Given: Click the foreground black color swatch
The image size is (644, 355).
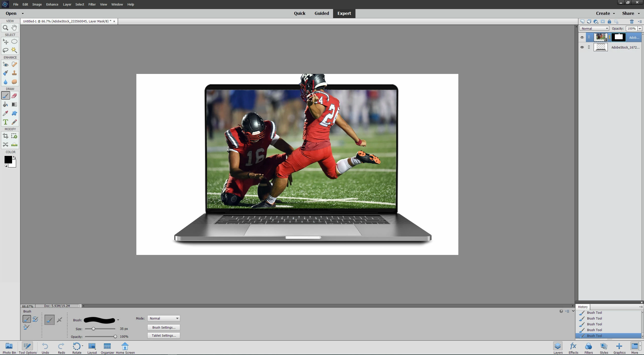Looking at the screenshot, I should pyautogui.click(x=8, y=159).
